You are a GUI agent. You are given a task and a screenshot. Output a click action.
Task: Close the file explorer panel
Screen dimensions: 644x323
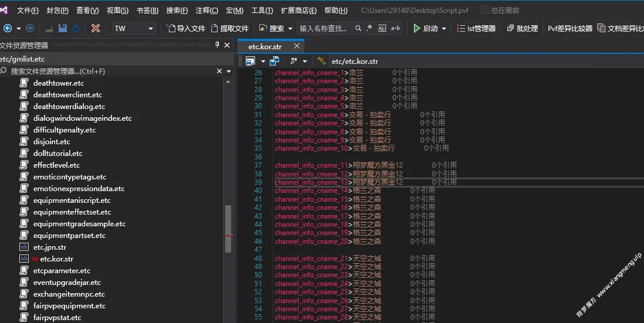pos(227,45)
